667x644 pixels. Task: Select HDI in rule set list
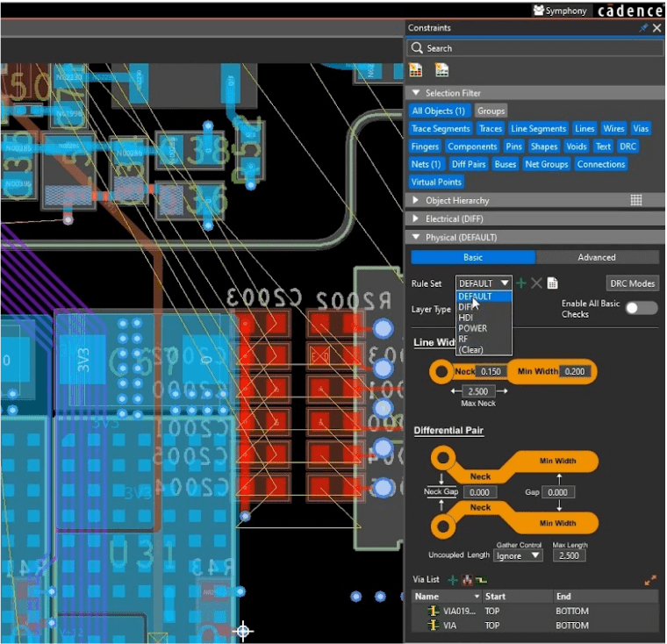click(x=484, y=318)
